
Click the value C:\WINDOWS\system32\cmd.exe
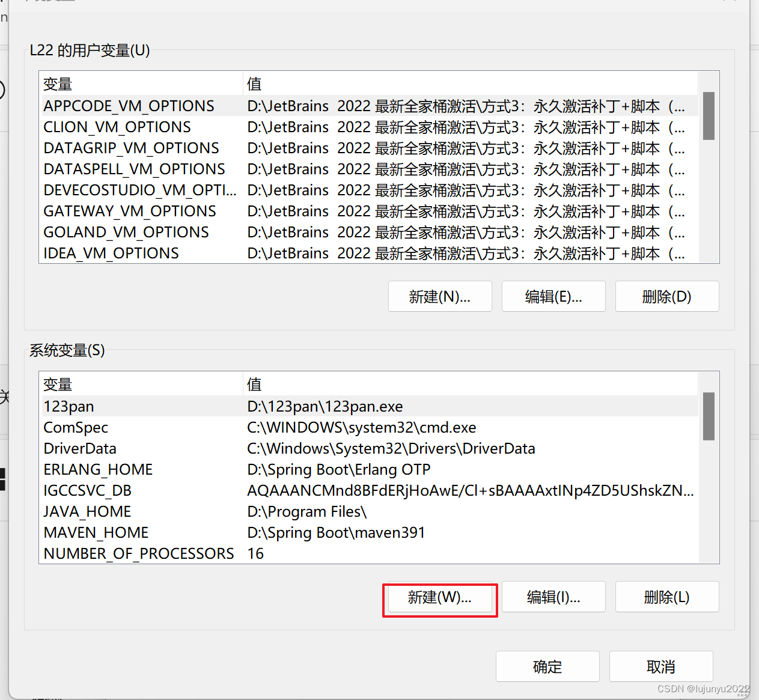[362, 427]
